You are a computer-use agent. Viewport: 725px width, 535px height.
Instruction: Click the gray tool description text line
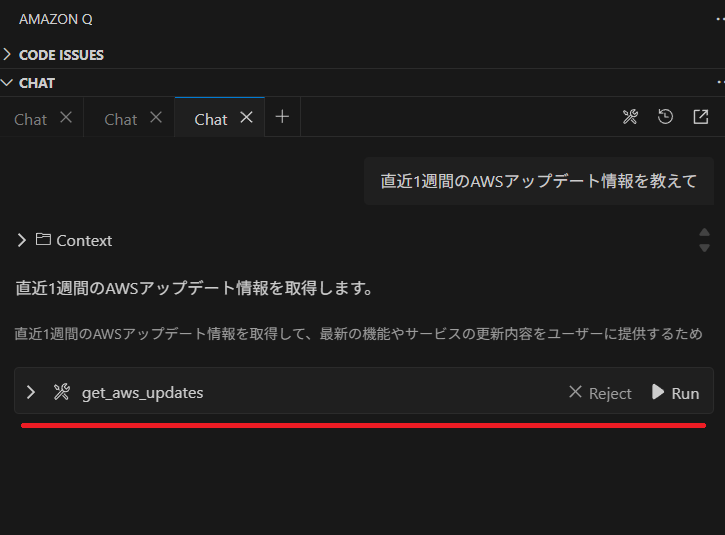[x=358, y=333]
